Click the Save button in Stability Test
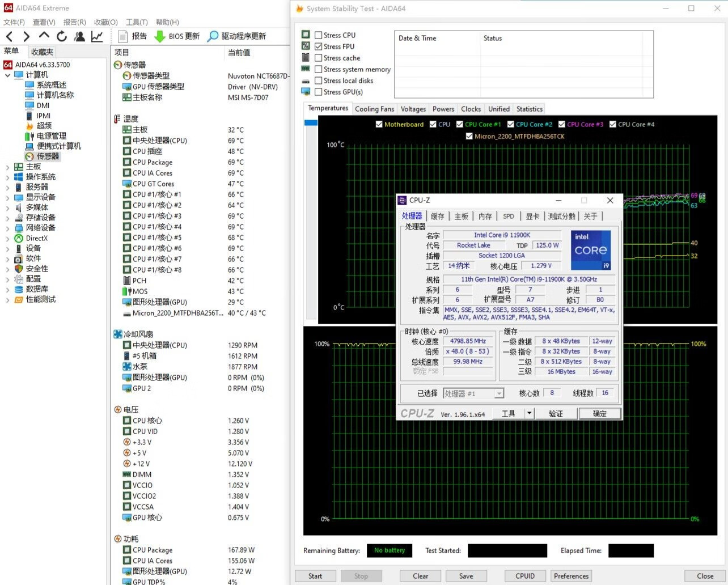 pyautogui.click(x=466, y=576)
